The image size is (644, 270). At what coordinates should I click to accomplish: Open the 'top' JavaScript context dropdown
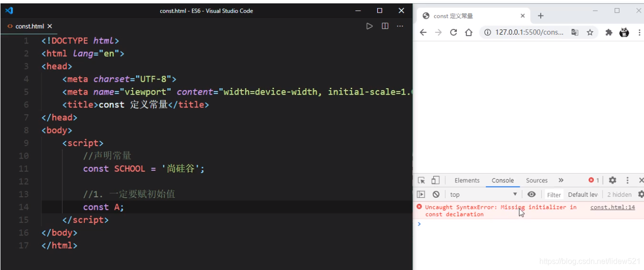pos(484,194)
